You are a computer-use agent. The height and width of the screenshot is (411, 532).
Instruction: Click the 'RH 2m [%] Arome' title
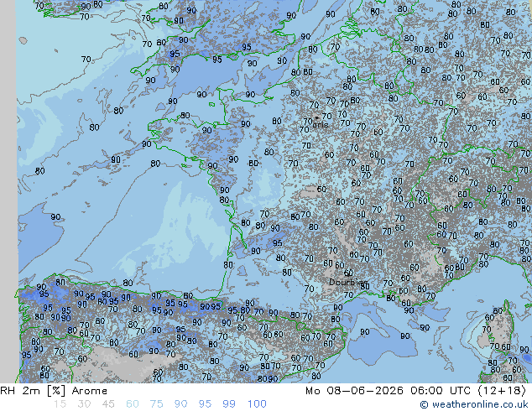coord(54,391)
